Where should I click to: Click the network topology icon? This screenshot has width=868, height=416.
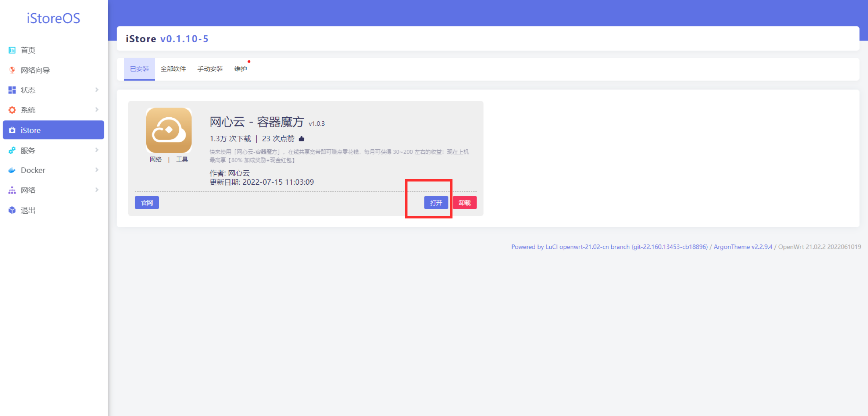tap(12, 190)
